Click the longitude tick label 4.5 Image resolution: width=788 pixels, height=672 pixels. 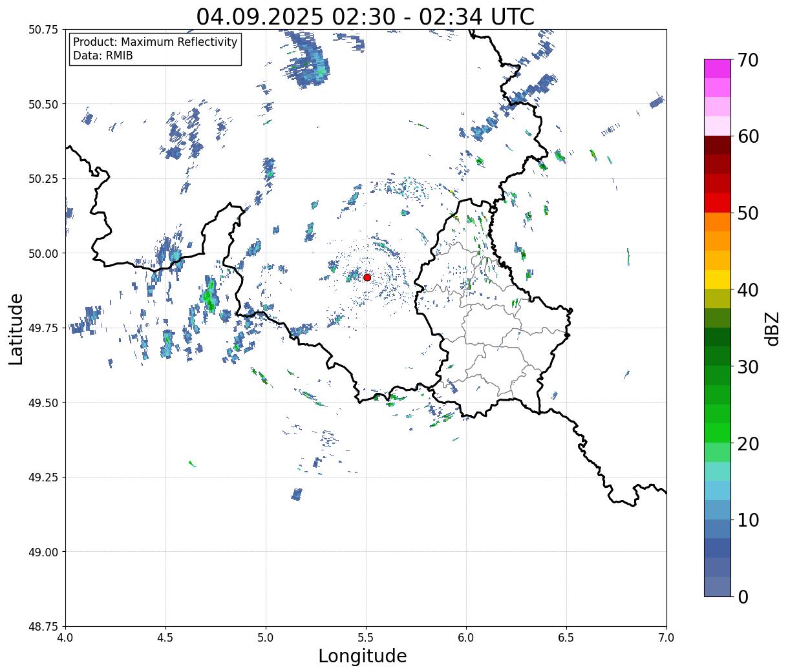coord(165,638)
